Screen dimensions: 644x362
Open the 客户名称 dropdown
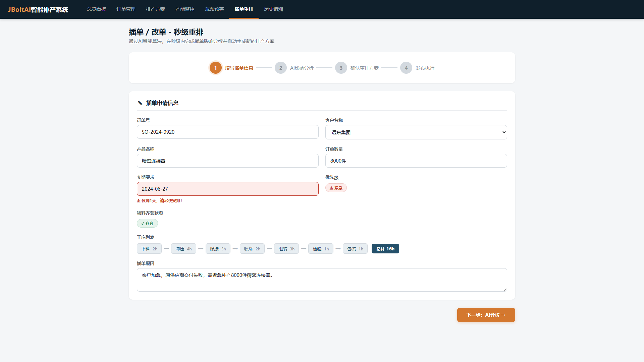(x=416, y=132)
